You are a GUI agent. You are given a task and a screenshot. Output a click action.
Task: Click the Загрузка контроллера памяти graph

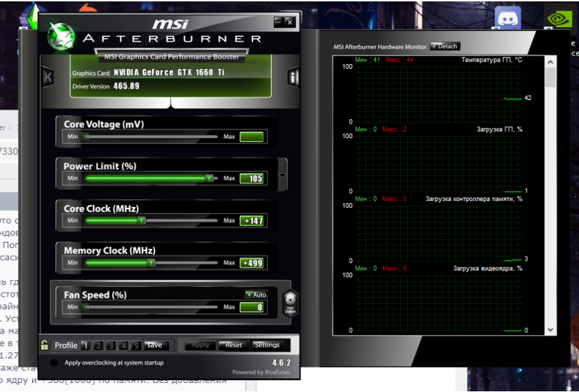pyautogui.click(x=439, y=233)
